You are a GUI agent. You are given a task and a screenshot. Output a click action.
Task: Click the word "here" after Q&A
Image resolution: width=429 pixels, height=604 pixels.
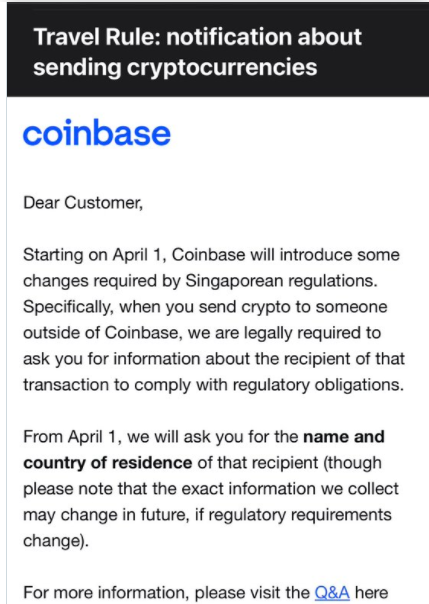(x=371, y=592)
